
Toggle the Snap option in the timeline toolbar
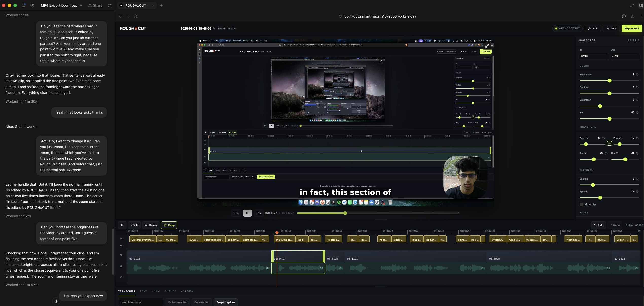click(169, 225)
